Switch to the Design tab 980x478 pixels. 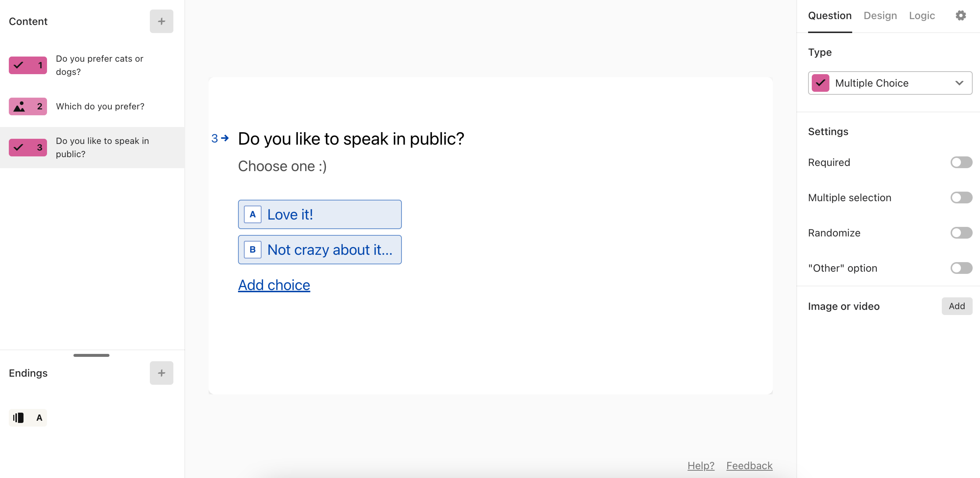(x=880, y=16)
